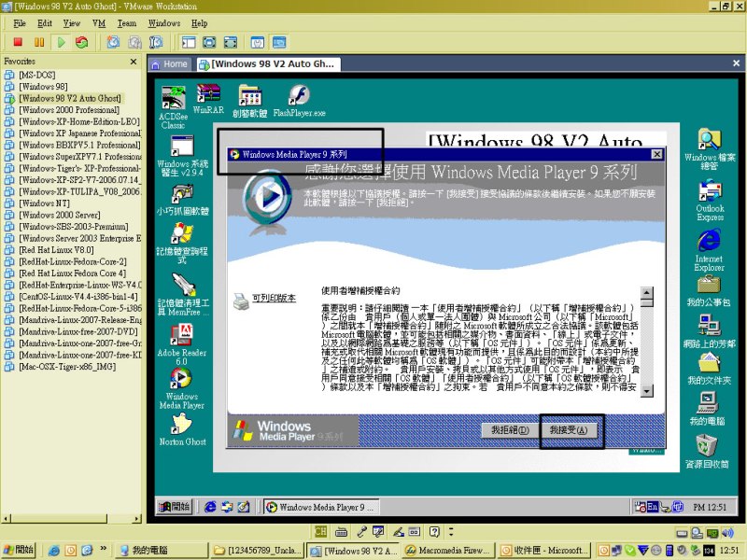The height and width of the screenshot is (560, 747).
Task: Open the VM menu
Action: [99, 23]
